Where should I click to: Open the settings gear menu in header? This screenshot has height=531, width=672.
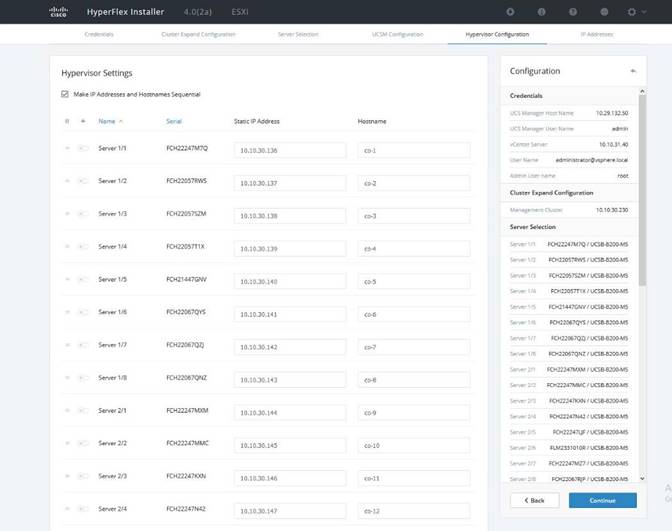[x=632, y=12]
